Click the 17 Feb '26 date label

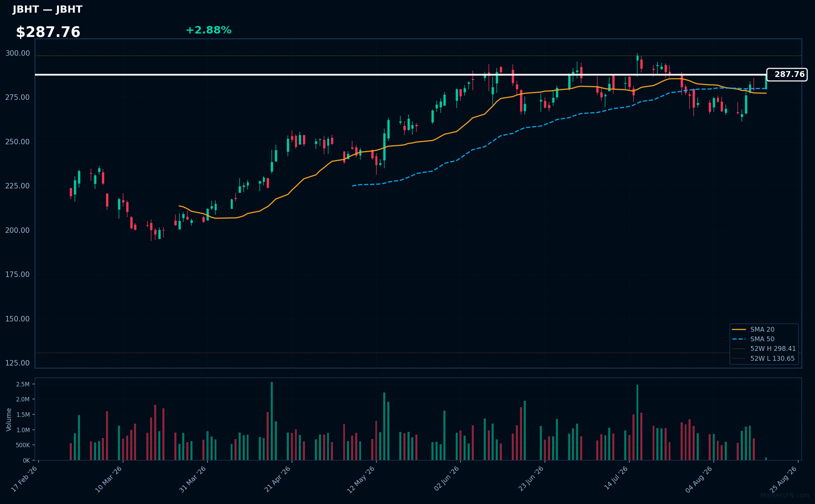click(x=24, y=479)
